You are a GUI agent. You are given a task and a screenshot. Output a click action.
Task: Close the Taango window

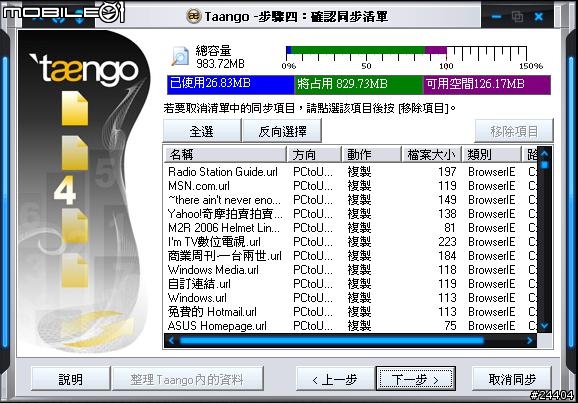click(x=539, y=17)
